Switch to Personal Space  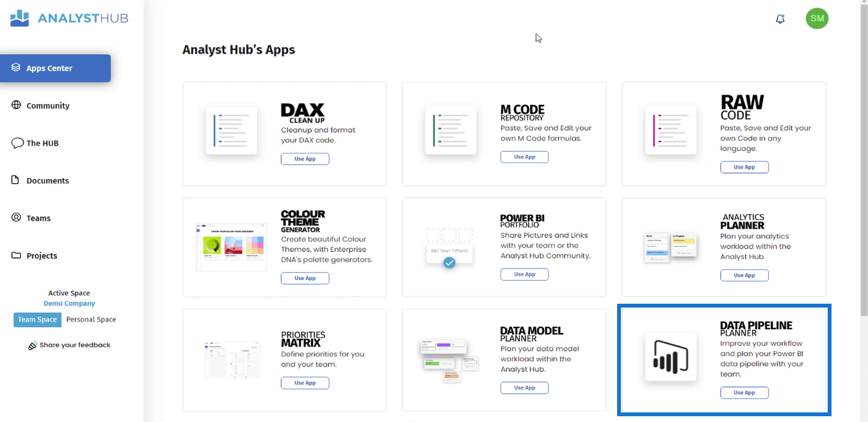pyautogui.click(x=92, y=320)
